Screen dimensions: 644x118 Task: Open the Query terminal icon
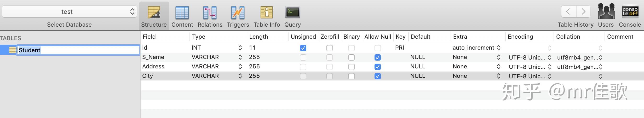(292, 12)
